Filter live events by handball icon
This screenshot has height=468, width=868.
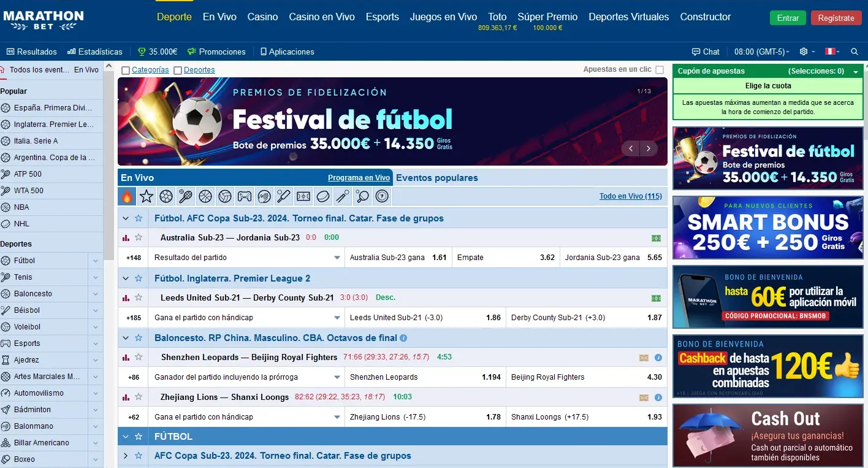click(264, 196)
